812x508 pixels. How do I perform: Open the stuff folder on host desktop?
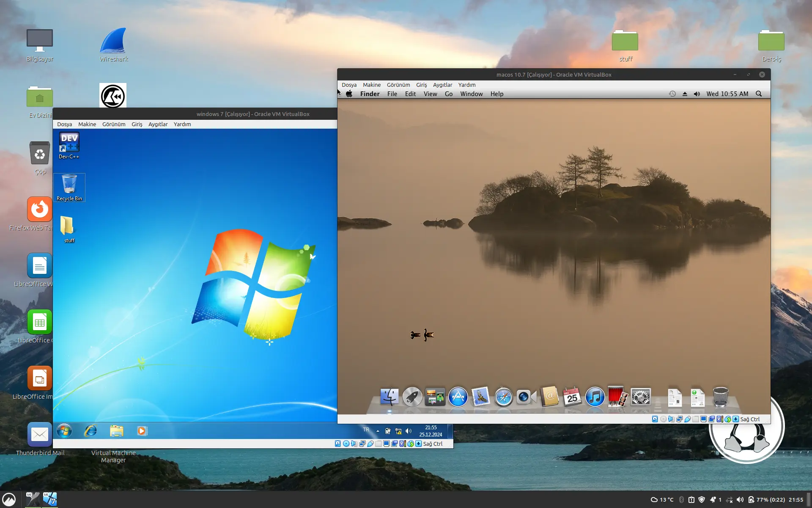click(x=625, y=46)
